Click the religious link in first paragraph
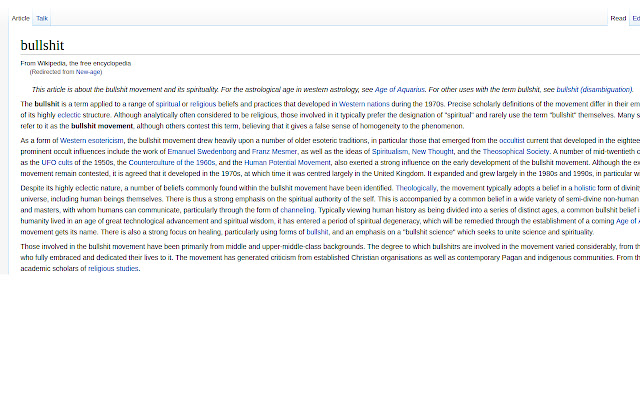640x400 pixels. (x=203, y=104)
